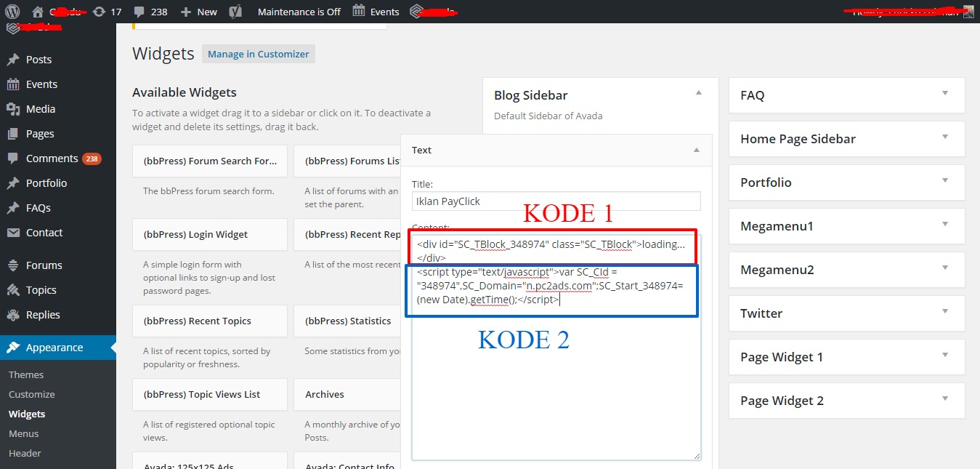The height and width of the screenshot is (469, 980).
Task: Click the Avada logo icon in admin bar
Action: tap(416, 12)
